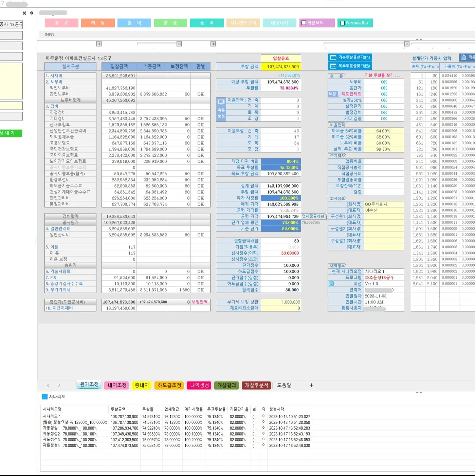The width and height of the screenshot is (475, 476).
Task: Click the 1. 자재비 row label
Action: pyautogui.click(x=70, y=76)
